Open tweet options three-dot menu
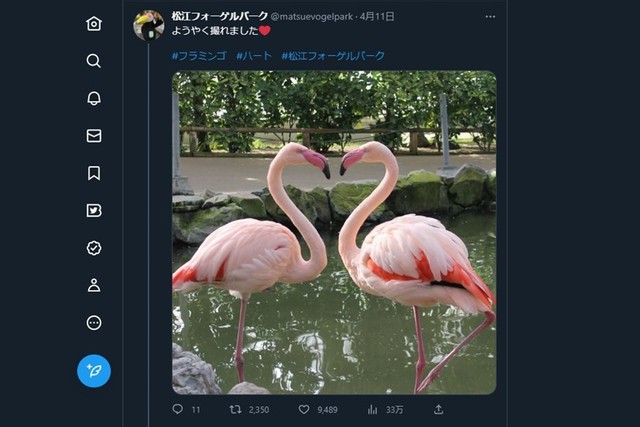640x427 pixels. pos(490,17)
